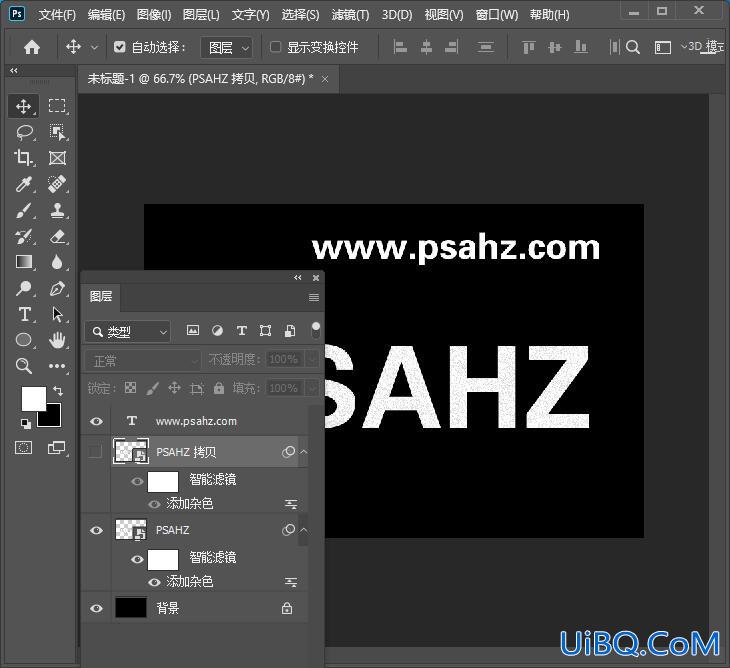Collapse smart filters of PSAHZ layer

point(304,530)
